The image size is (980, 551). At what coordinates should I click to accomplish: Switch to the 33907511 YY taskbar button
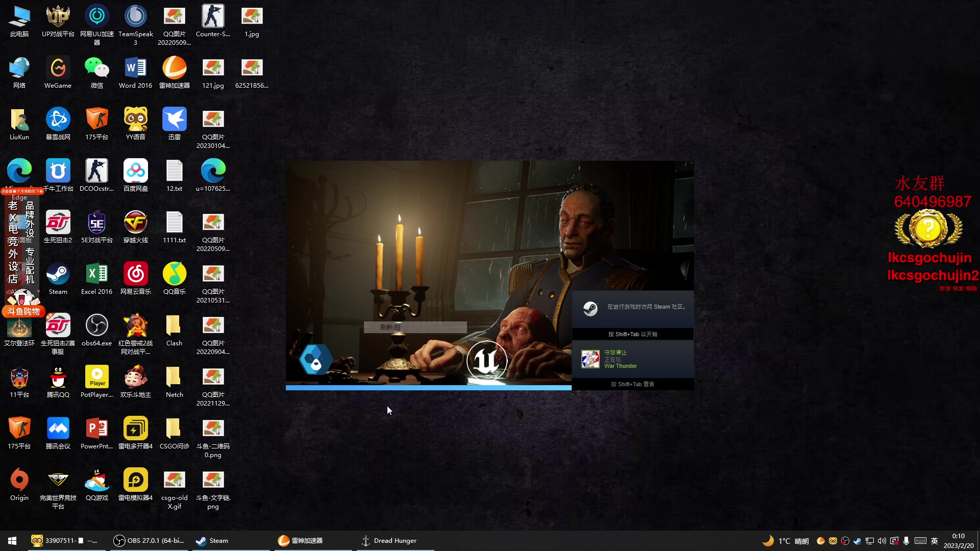pyautogui.click(x=66, y=541)
